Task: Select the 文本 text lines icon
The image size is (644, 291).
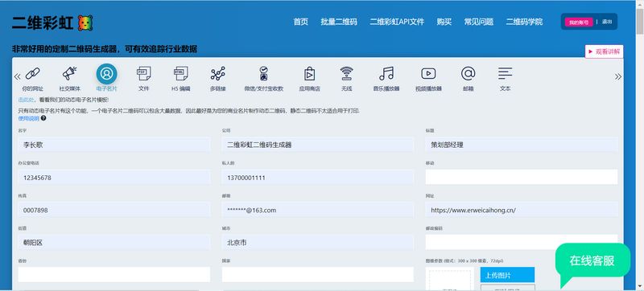Action: pos(506,74)
